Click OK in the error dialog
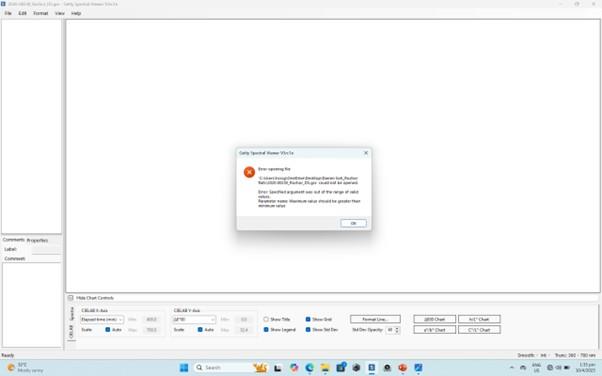 click(x=353, y=223)
